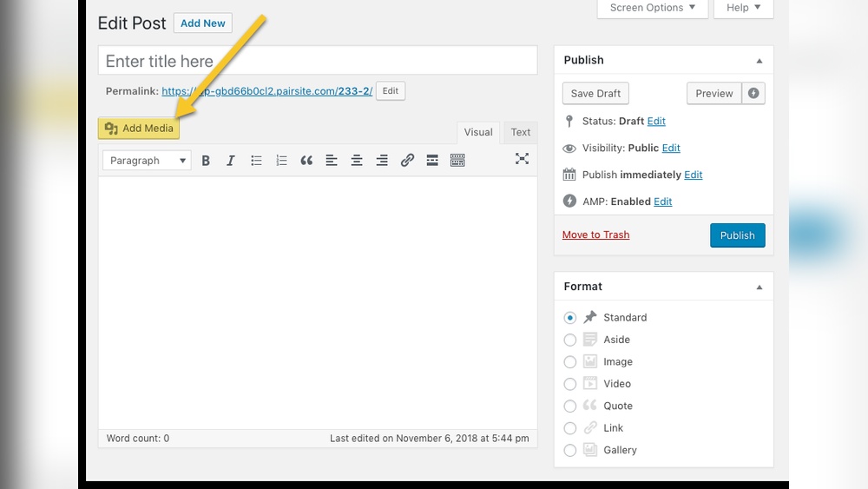Insert or edit a link
The height and width of the screenshot is (489, 868).
407,161
